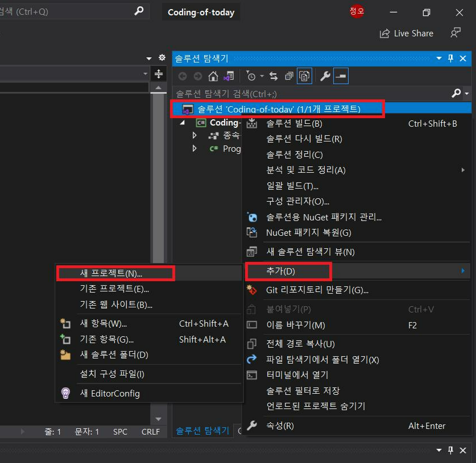Expand the 종속 dependencies node
476x463 pixels.
coord(194,135)
